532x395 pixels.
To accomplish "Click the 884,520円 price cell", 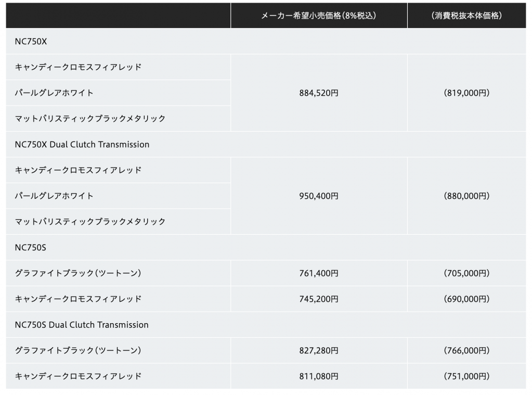I will pyautogui.click(x=319, y=93).
